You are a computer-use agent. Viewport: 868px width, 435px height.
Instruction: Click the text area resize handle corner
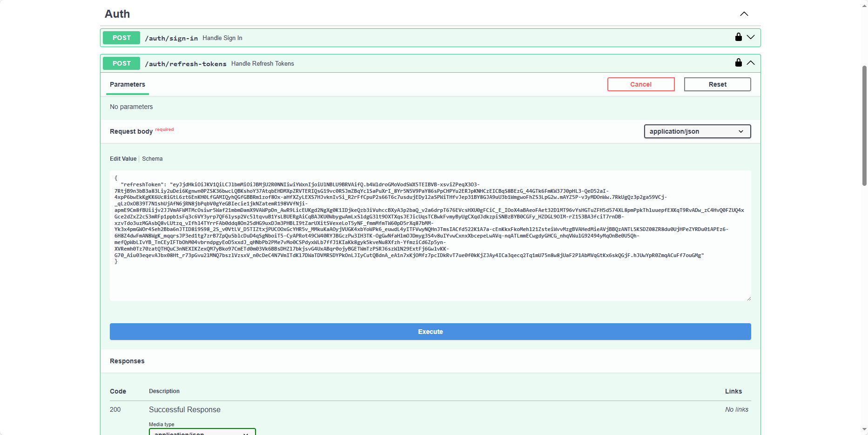(x=748, y=299)
